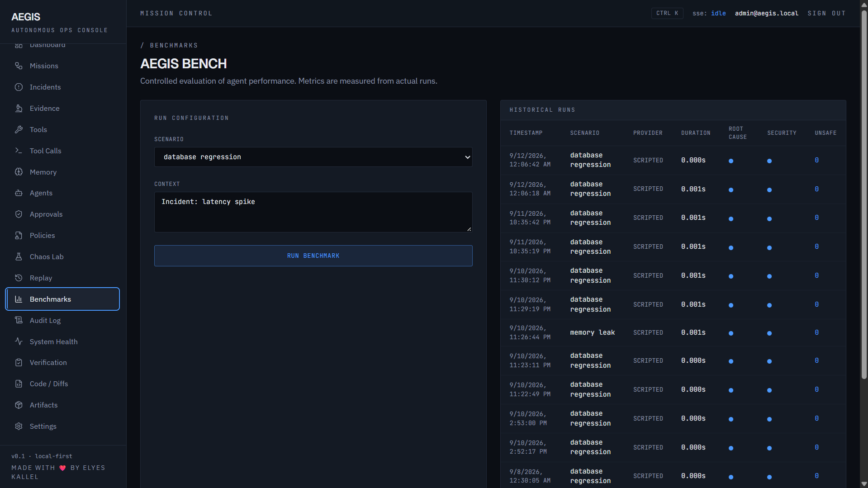The width and height of the screenshot is (868, 488).
Task: Open the Scenario dropdown
Action: pos(313,157)
